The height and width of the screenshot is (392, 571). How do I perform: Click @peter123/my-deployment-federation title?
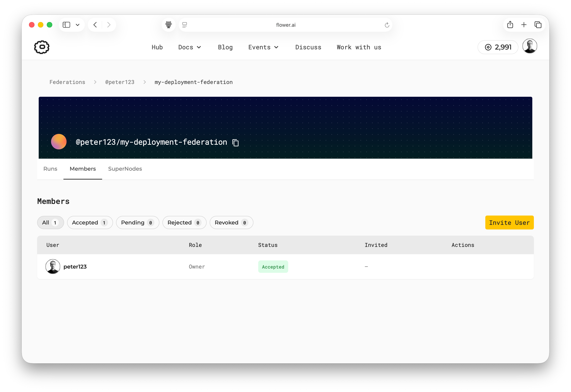[x=151, y=142]
